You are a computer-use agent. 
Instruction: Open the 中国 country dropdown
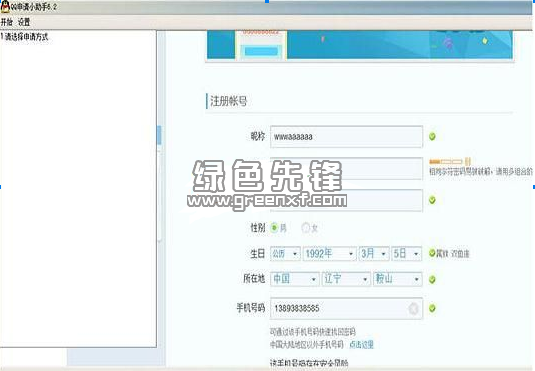(x=295, y=279)
